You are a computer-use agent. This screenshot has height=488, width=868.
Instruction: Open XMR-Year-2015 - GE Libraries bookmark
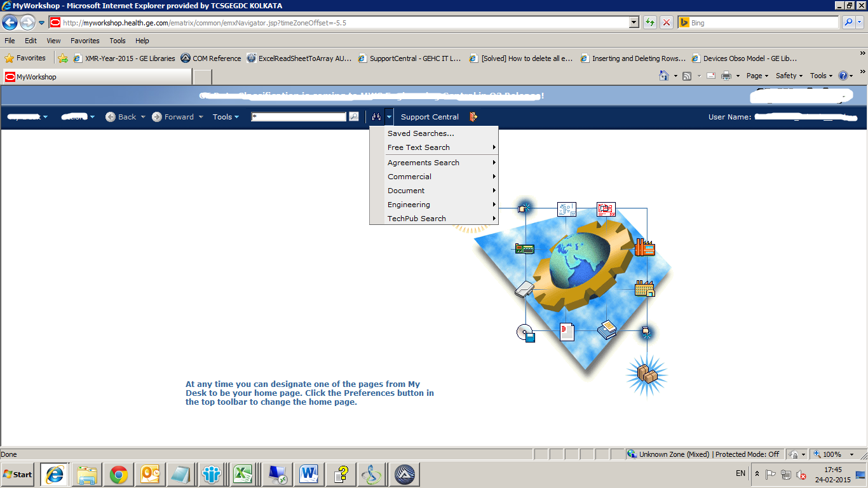(x=124, y=58)
